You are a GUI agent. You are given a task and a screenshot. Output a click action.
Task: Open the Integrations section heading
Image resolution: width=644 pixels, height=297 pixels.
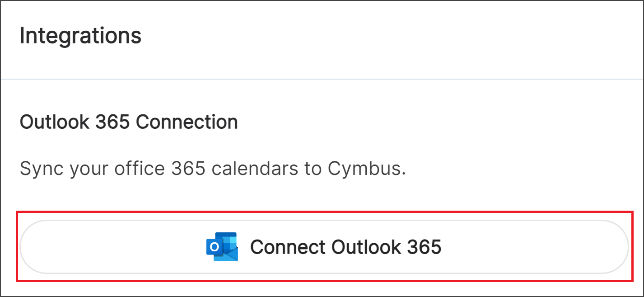click(x=80, y=35)
